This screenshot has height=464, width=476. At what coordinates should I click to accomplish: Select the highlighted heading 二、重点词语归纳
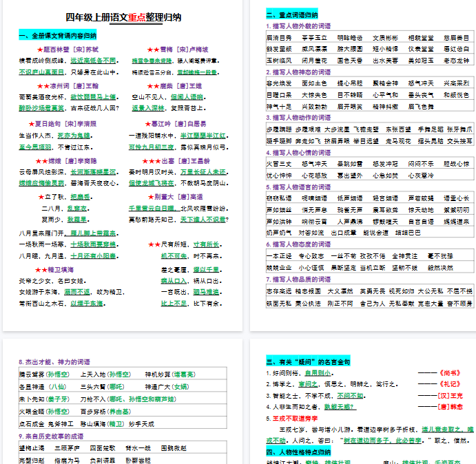(293, 15)
